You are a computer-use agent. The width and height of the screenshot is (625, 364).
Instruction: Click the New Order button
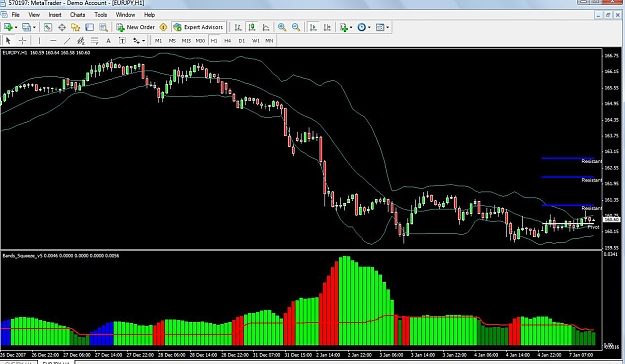(x=136, y=27)
